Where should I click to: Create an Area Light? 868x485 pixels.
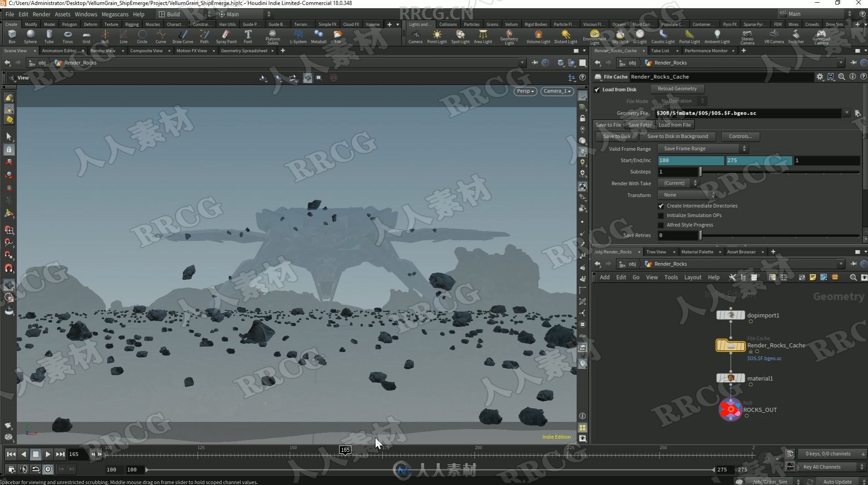coord(483,36)
